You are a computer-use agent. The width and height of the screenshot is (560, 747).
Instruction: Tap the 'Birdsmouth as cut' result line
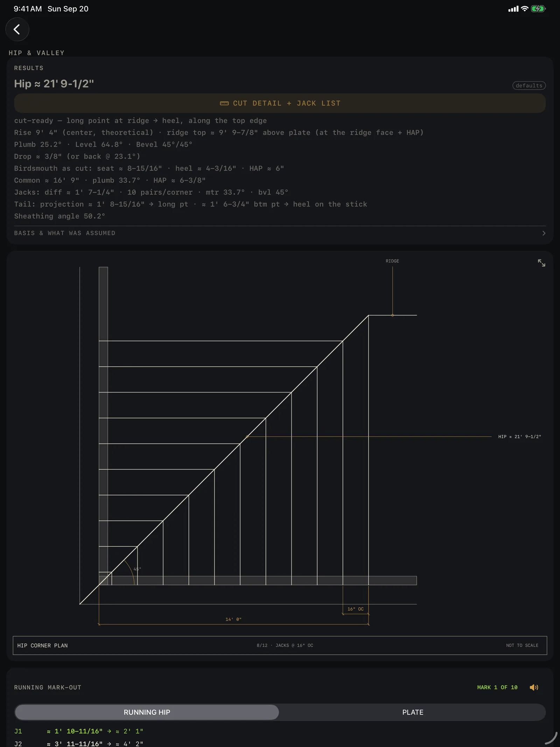[x=149, y=168]
